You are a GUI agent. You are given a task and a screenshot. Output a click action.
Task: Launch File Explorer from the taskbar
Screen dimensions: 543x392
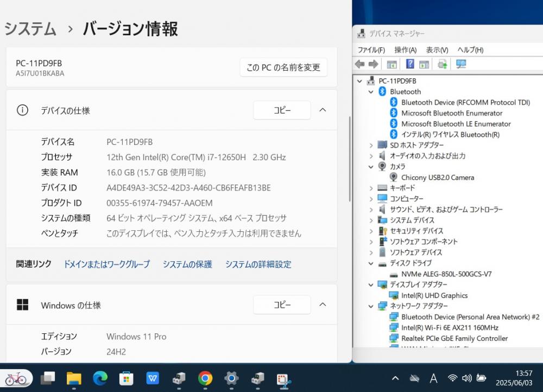pyautogui.click(x=74, y=378)
